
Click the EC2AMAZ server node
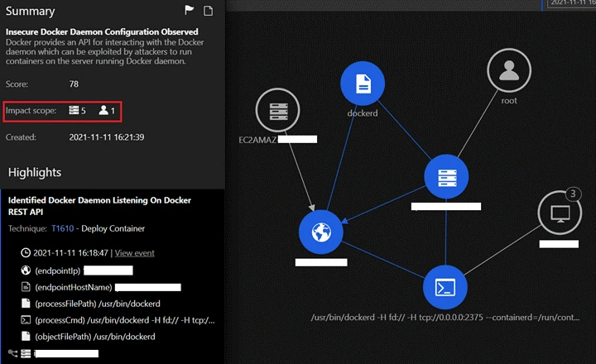277,109
